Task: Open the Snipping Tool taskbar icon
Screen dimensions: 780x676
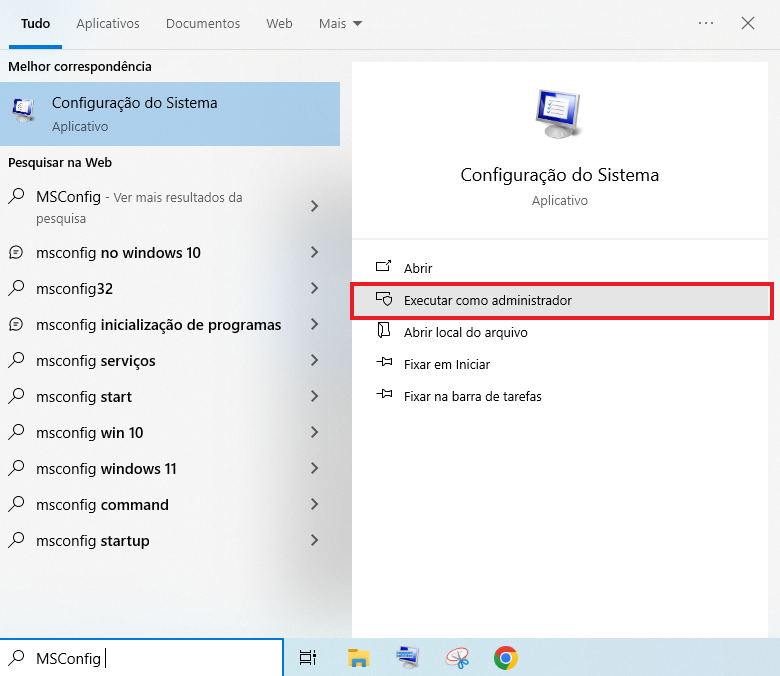Action: tap(457, 658)
